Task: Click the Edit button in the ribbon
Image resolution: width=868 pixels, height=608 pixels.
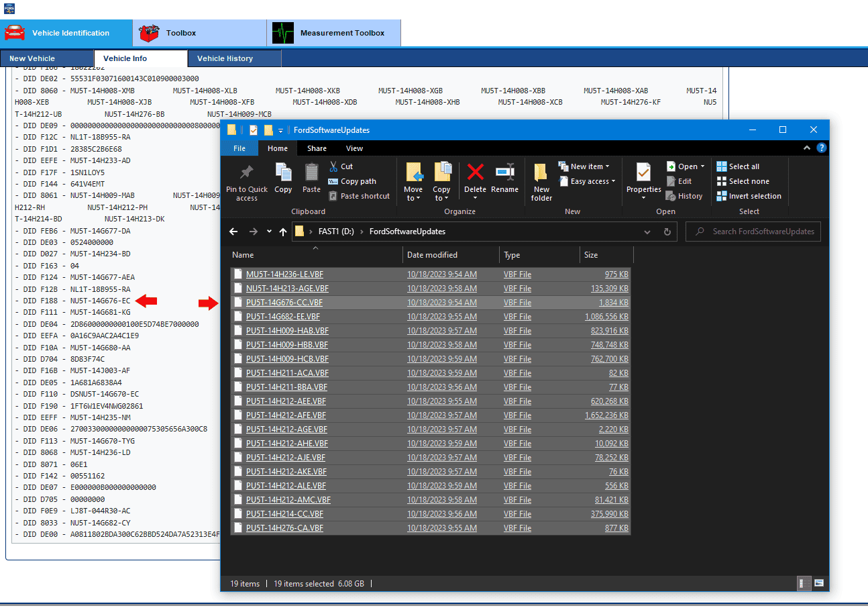Action: coord(686,181)
